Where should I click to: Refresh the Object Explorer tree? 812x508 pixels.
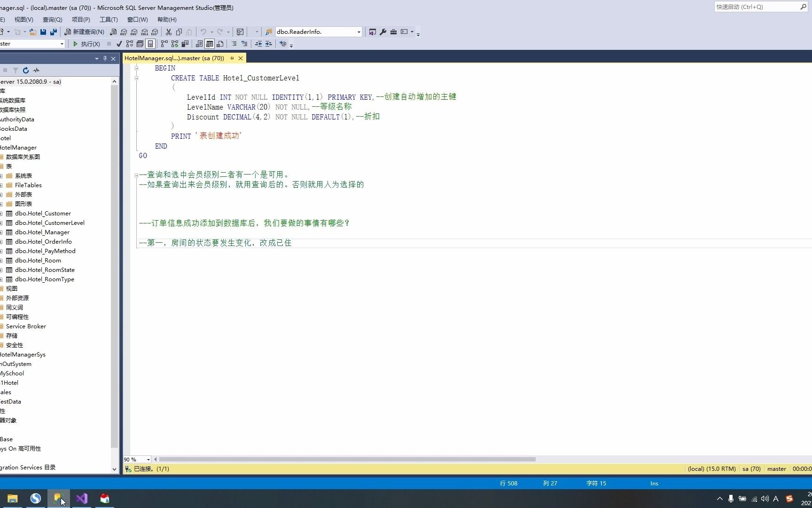(26, 70)
